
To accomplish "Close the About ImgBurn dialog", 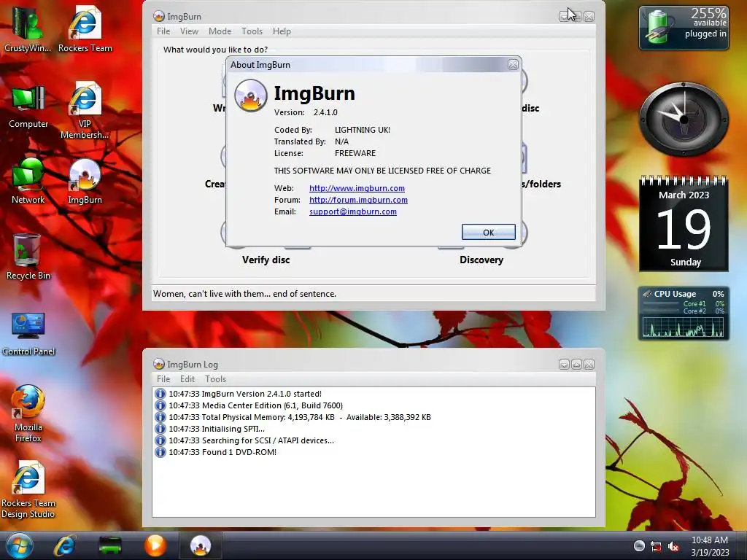I will coord(513,65).
